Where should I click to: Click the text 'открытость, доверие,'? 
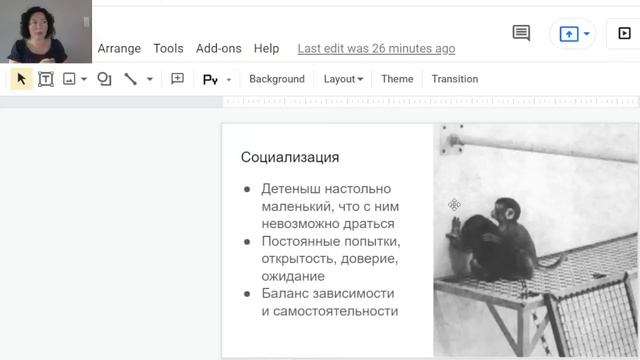click(x=330, y=259)
